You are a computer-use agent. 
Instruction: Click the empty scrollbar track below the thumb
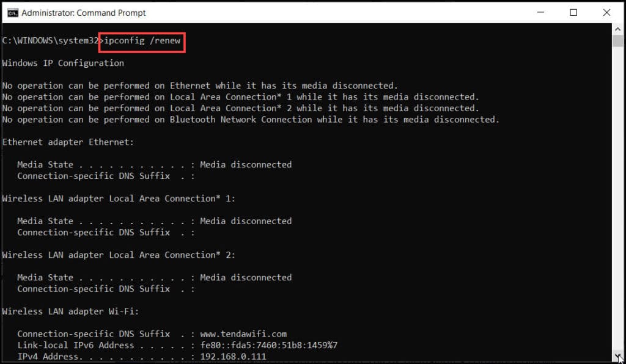[x=618, y=202]
